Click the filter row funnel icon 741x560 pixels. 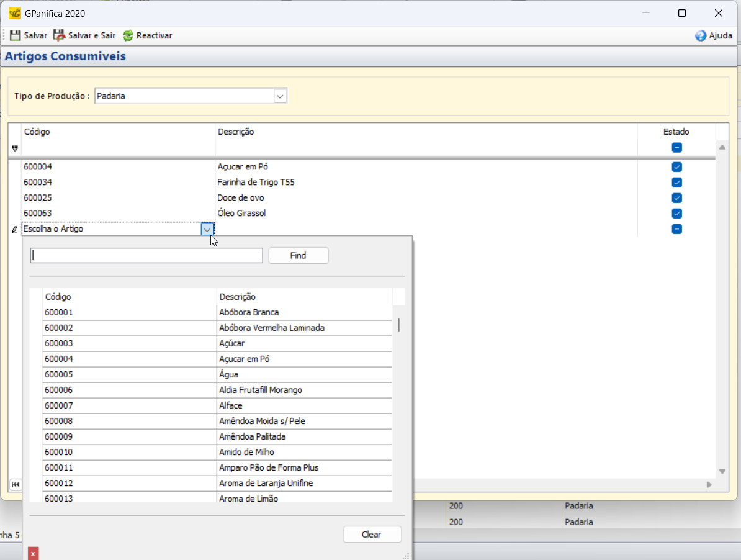pos(15,148)
